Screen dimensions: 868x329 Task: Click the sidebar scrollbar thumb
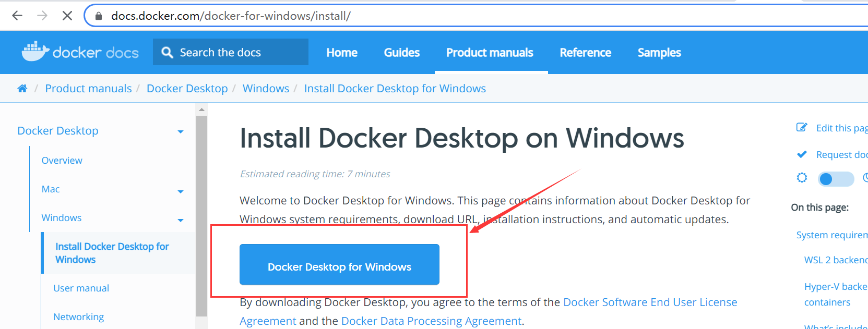point(201,216)
